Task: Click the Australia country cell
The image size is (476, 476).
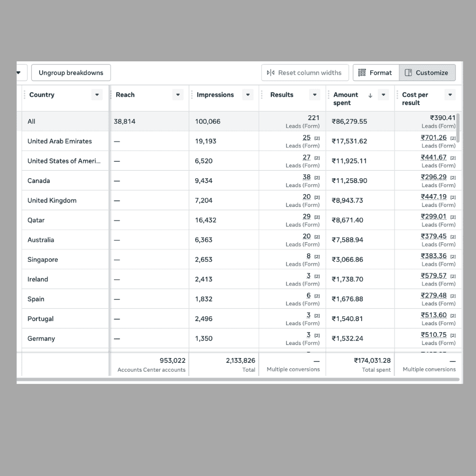Action: tap(65, 240)
